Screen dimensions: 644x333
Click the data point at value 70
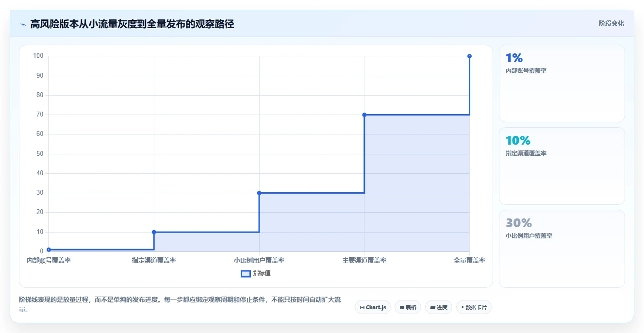364,115
